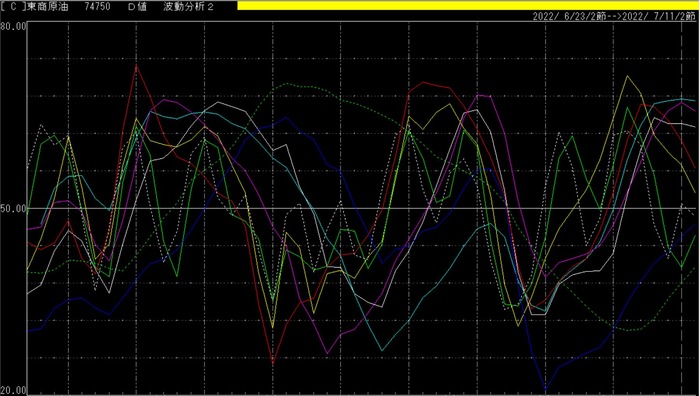The image size is (700, 396).
Task: Click the yellow bar at the top
Action: click(x=467, y=5)
